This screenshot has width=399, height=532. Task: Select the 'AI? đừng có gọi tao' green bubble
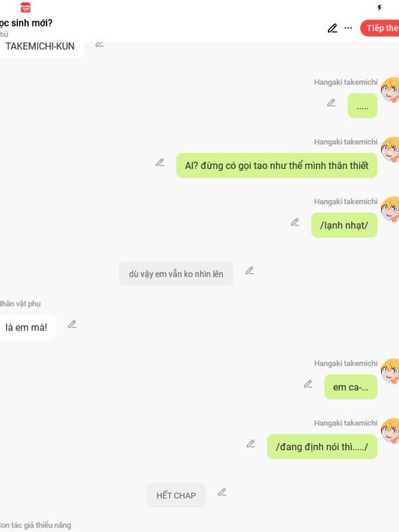click(x=277, y=166)
